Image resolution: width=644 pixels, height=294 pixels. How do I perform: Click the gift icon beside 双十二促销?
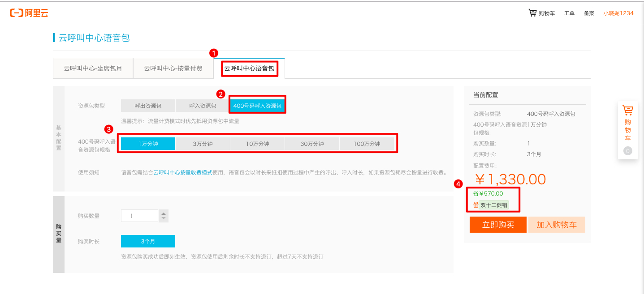(476, 205)
